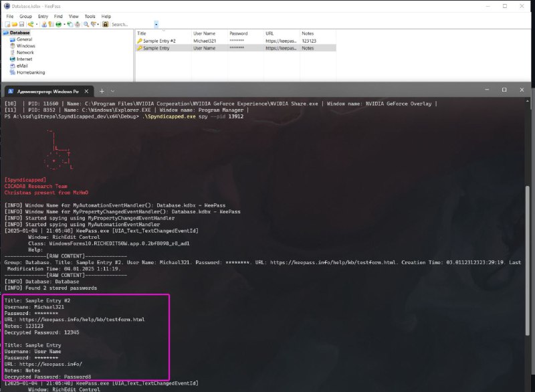Close the PowerShell terminal tab

(86, 92)
